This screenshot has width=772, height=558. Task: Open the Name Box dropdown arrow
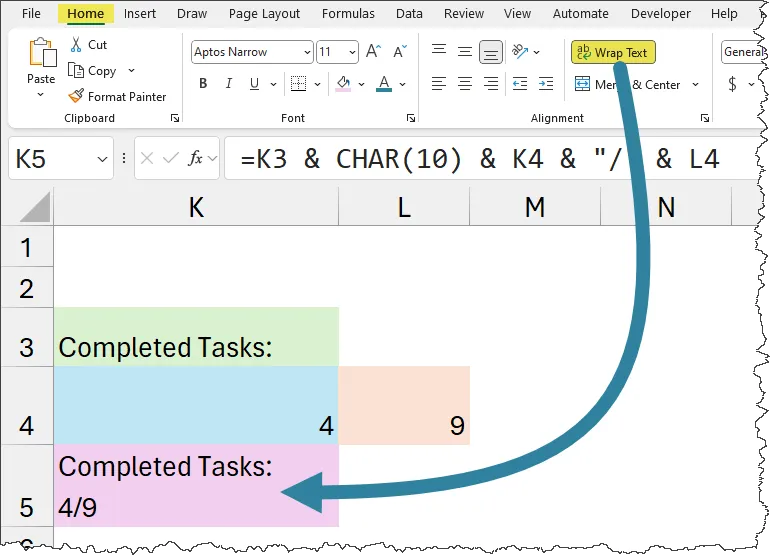click(x=102, y=159)
